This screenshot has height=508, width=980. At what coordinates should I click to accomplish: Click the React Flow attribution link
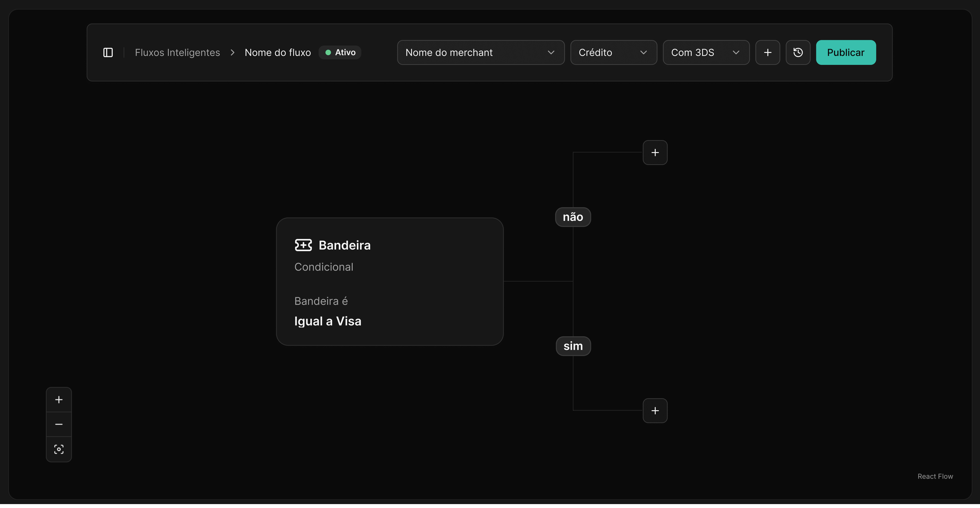(935, 476)
